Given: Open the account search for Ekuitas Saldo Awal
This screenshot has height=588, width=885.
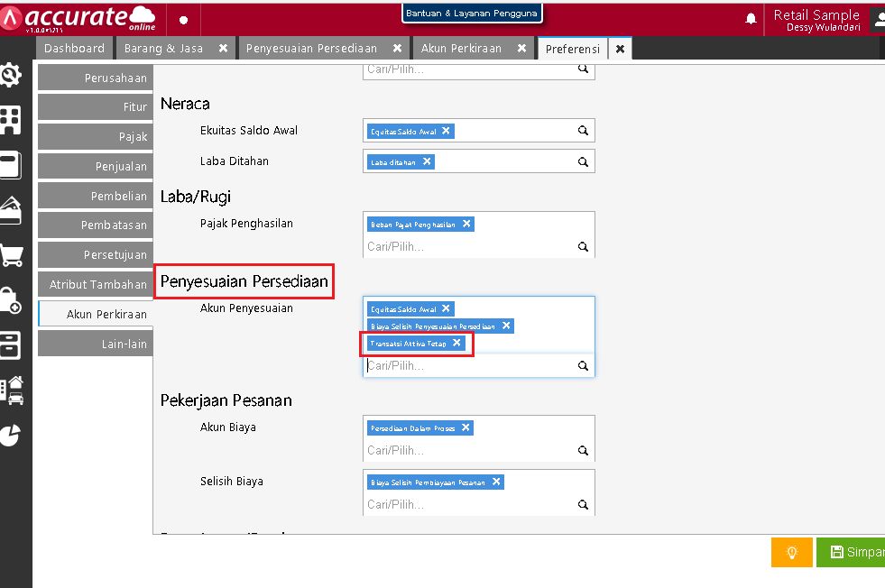Looking at the screenshot, I should tap(583, 131).
